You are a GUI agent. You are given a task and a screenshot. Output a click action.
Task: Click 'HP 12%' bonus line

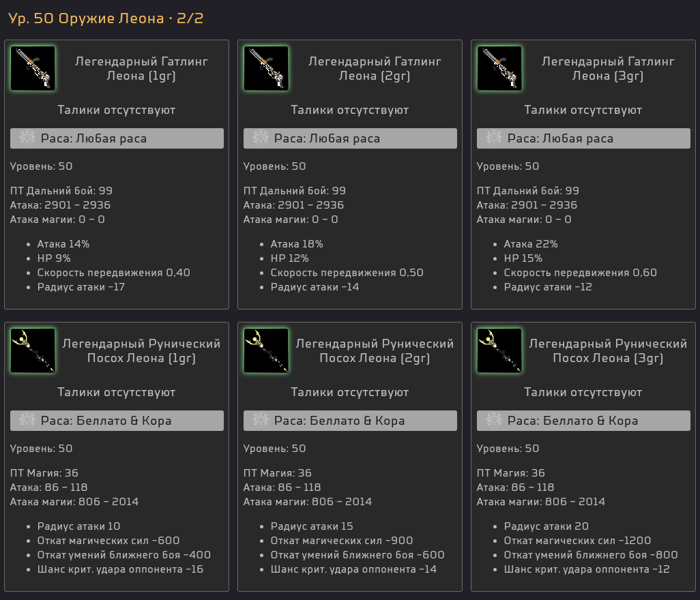(x=289, y=258)
